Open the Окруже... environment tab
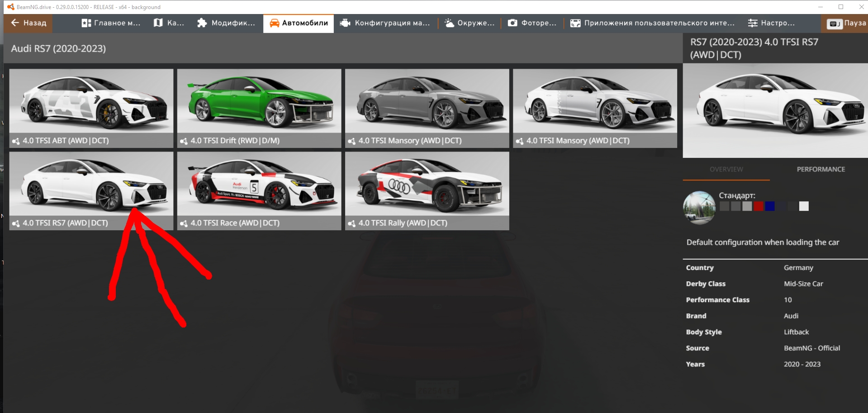 pos(470,23)
